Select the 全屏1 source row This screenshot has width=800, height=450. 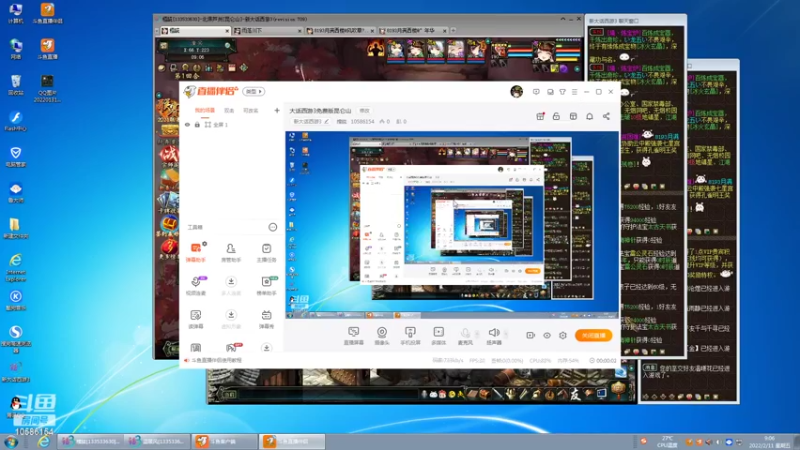tap(231, 124)
